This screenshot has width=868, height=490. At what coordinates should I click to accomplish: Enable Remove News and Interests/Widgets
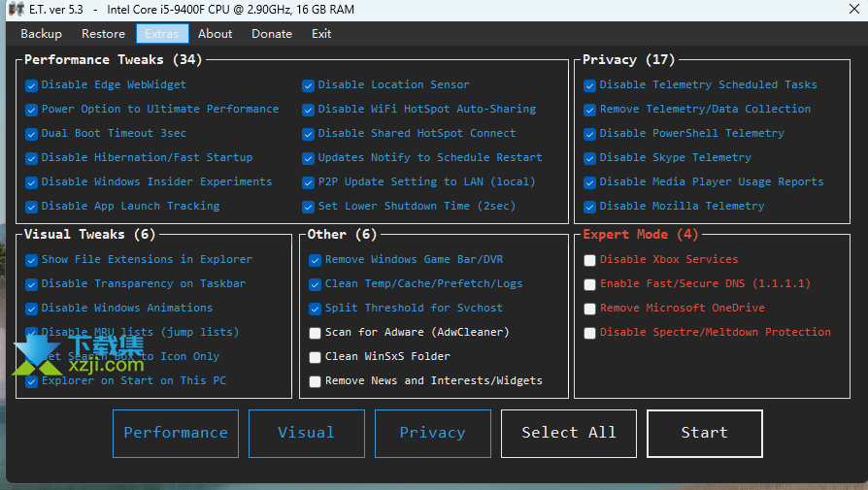coord(315,381)
